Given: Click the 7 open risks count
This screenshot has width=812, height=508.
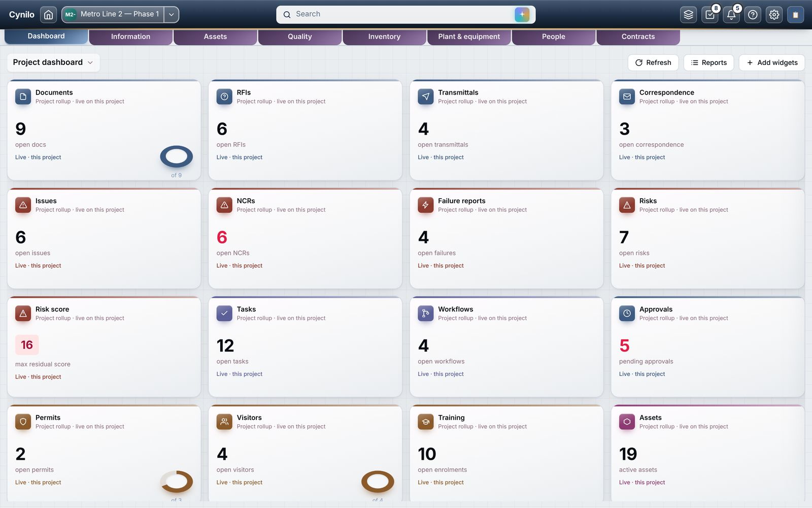Looking at the screenshot, I should click(624, 237).
